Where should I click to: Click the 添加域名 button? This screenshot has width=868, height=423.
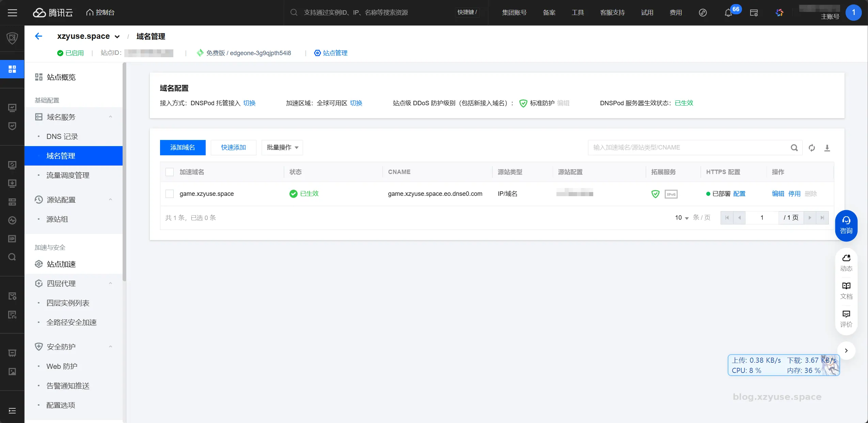(x=183, y=147)
